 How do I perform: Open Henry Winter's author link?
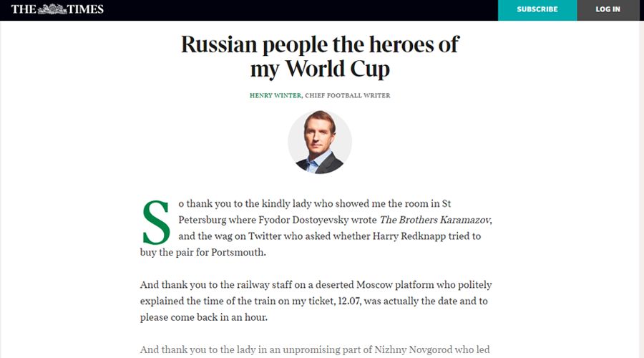(275, 95)
